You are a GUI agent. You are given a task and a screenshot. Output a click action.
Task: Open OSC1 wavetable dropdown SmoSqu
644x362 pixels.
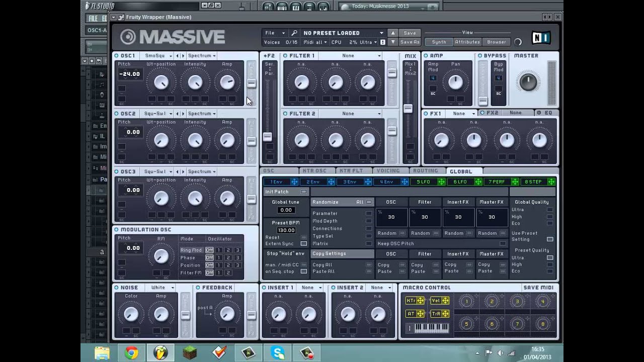click(157, 56)
